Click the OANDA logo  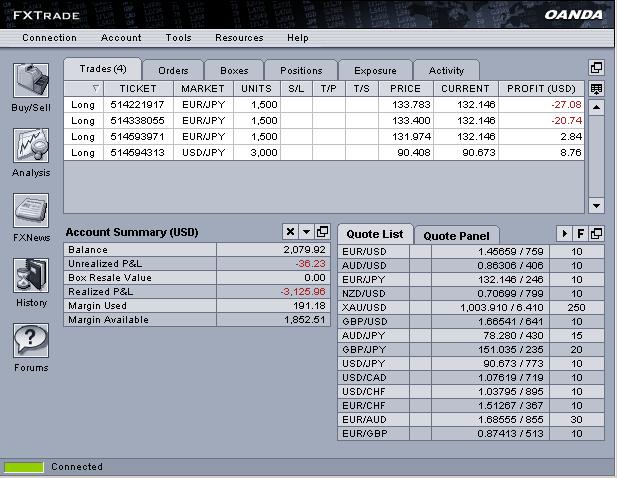(573, 15)
